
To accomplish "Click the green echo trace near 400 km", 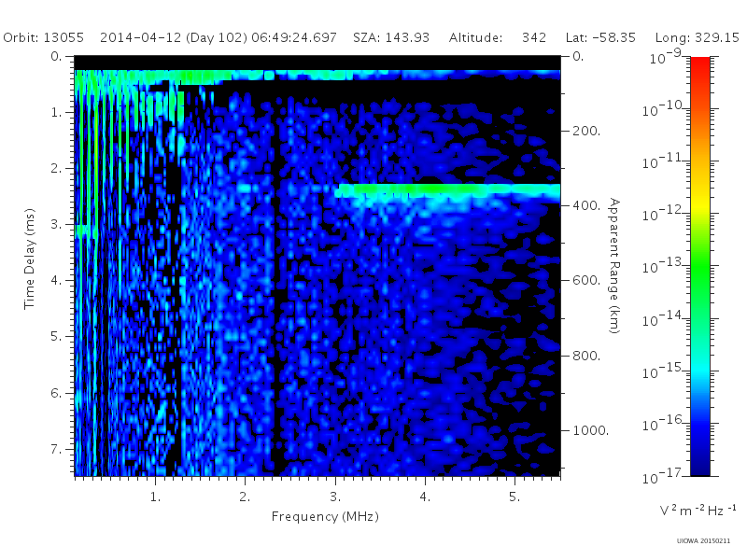I will (448, 191).
